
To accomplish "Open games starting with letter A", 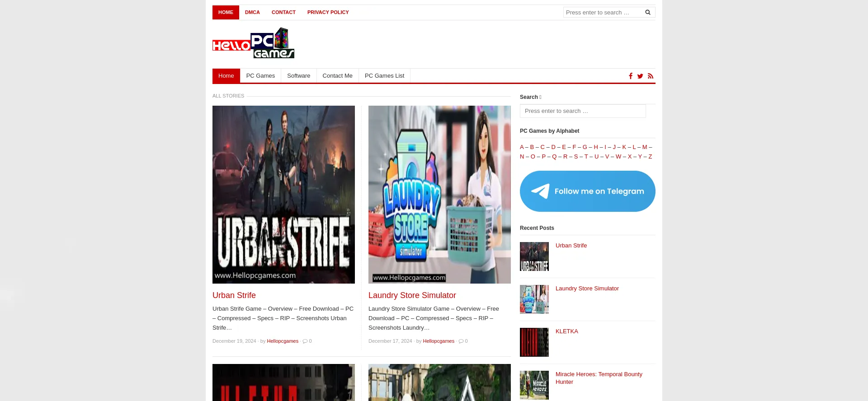I will 522,147.
